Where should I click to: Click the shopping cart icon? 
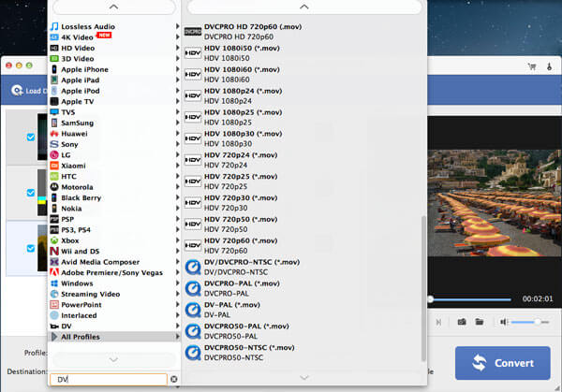[x=532, y=66]
